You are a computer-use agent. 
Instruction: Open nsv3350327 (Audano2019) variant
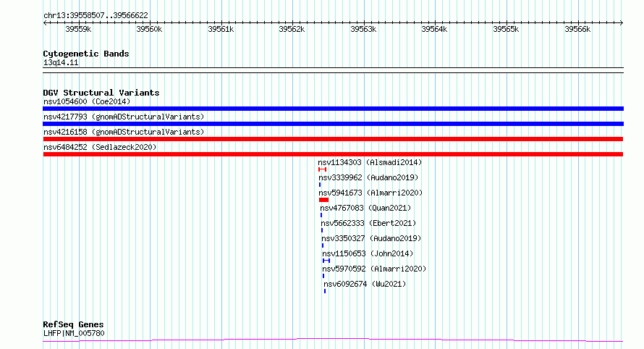click(x=371, y=238)
